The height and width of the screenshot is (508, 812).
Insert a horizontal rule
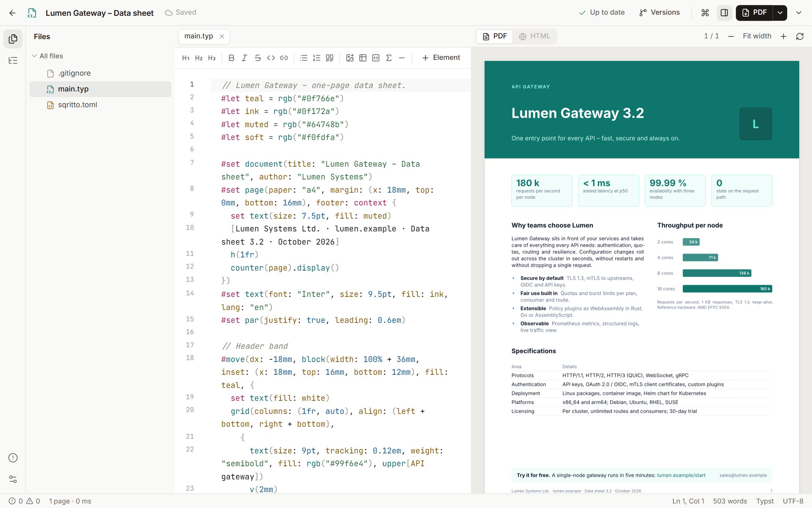coord(401,58)
